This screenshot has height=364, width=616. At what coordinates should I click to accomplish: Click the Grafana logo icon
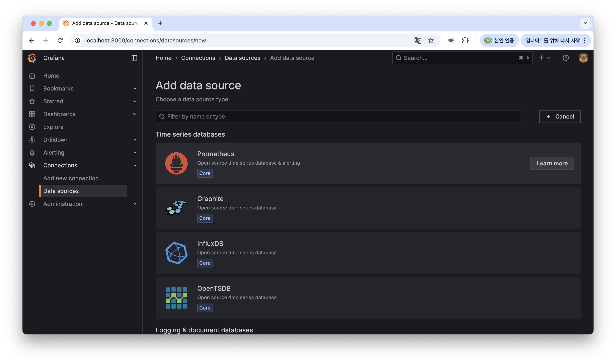(x=32, y=58)
